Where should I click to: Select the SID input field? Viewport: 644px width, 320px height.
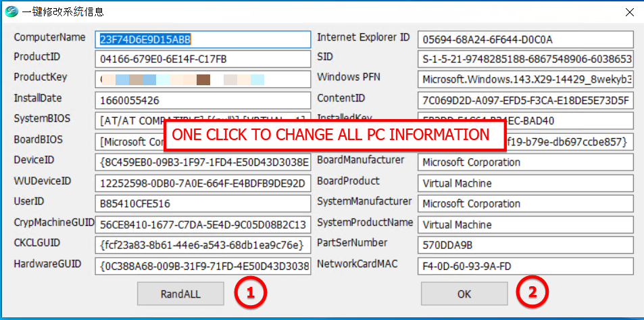(525, 60)
